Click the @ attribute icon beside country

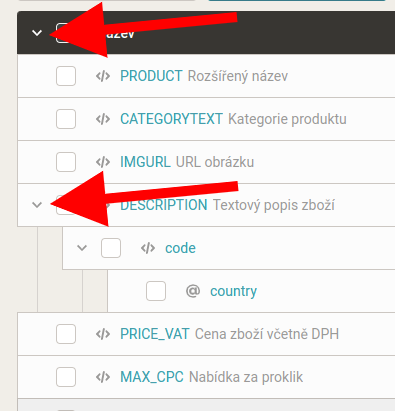click(193, 291)
